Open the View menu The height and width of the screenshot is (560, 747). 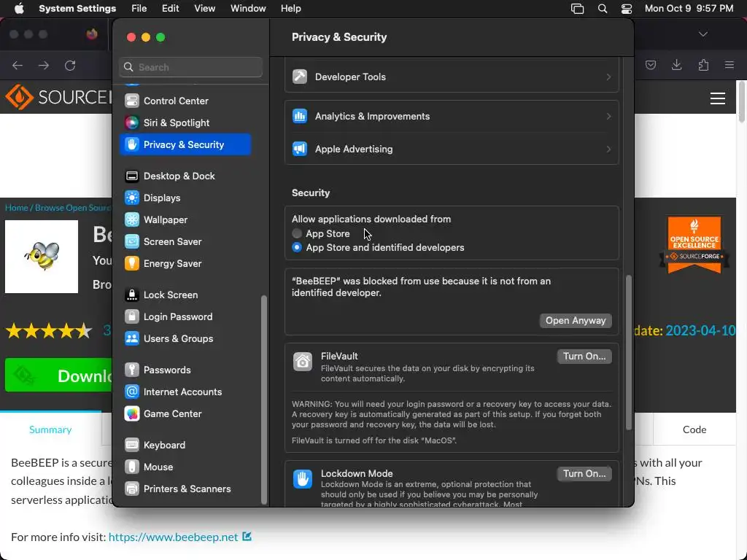204,9
